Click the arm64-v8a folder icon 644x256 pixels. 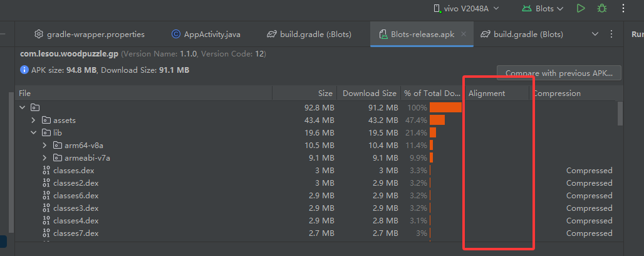[x=58, y=146]
